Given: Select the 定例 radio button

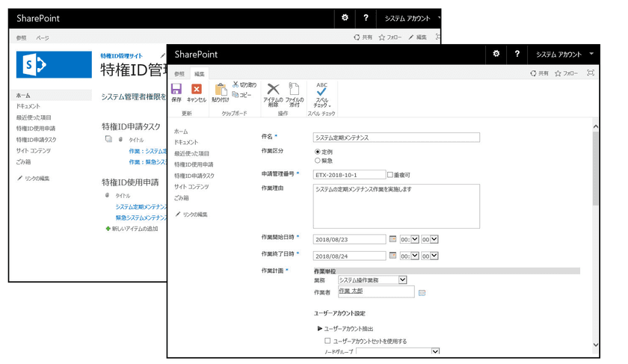Looking at the screenshot, I should 318,152.
